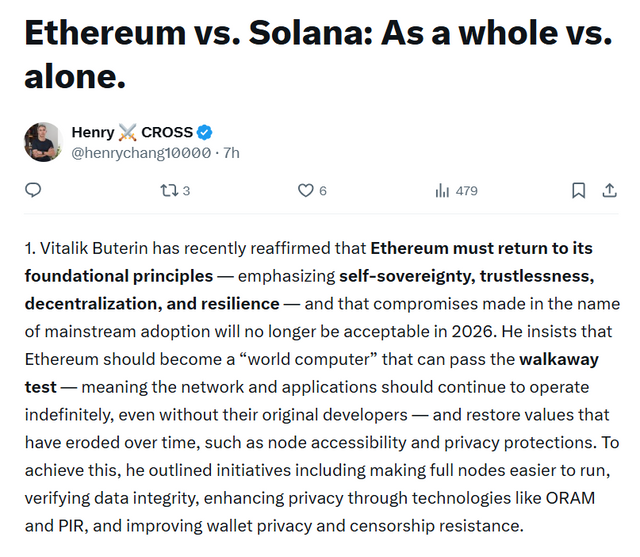The height and width of the screenshot is (557, 640).
Task: Like the post with the heart icon
Action: pyautogui.click(x=306, y=190)
